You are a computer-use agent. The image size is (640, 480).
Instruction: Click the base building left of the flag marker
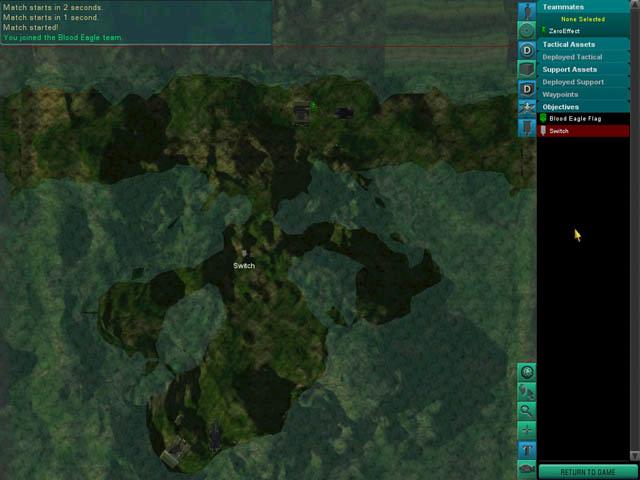pos(301,113)
